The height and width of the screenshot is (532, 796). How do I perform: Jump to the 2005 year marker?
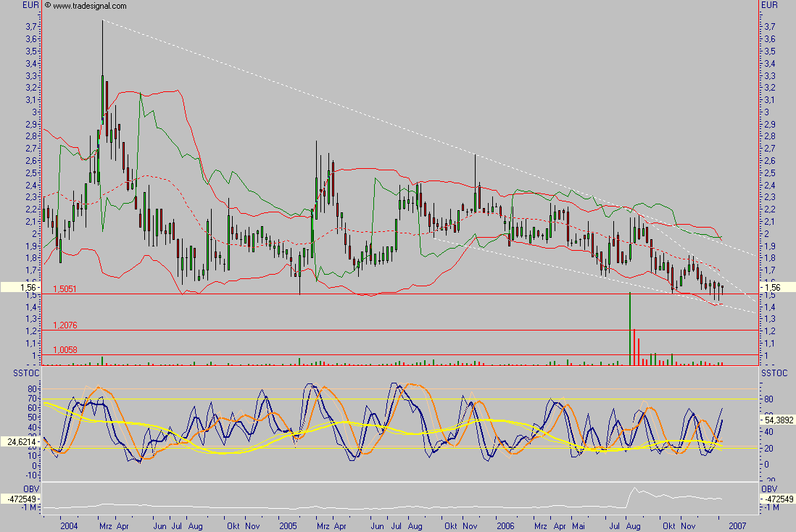288,524
